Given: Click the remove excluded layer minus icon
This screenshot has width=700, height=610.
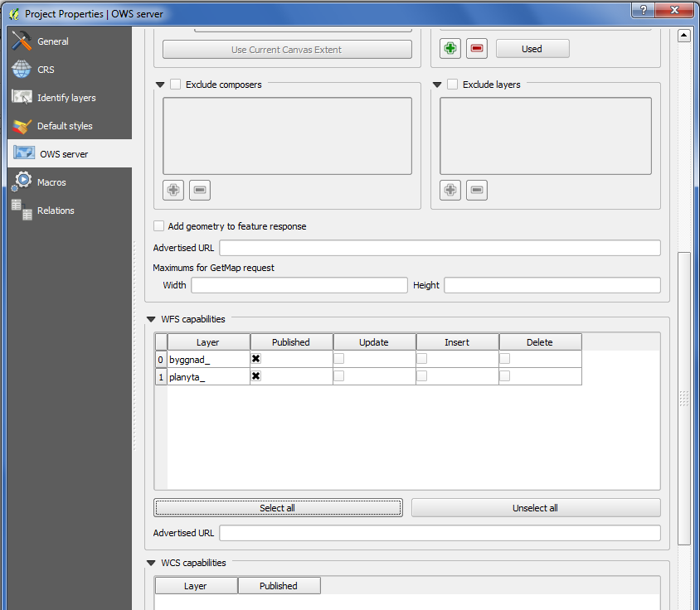Looking at the screenshot, I should 477,190.
